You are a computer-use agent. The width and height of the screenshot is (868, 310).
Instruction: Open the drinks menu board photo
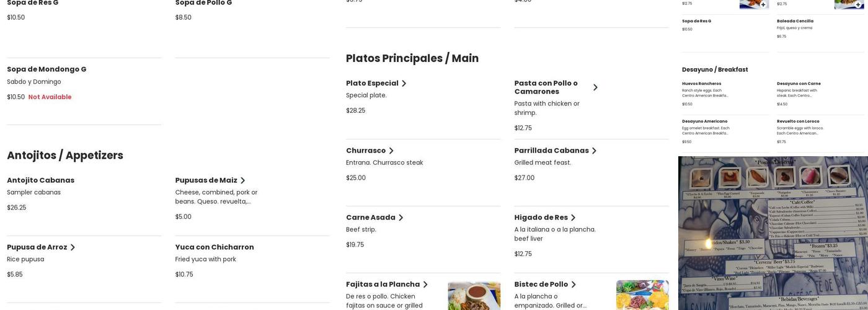point(773,233)
